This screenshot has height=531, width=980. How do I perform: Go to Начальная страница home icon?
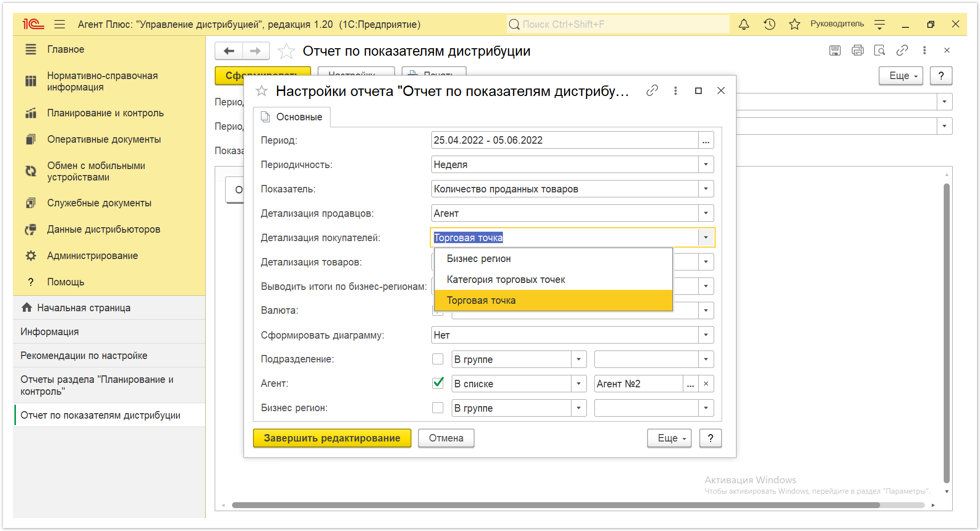tap(27, 308)
